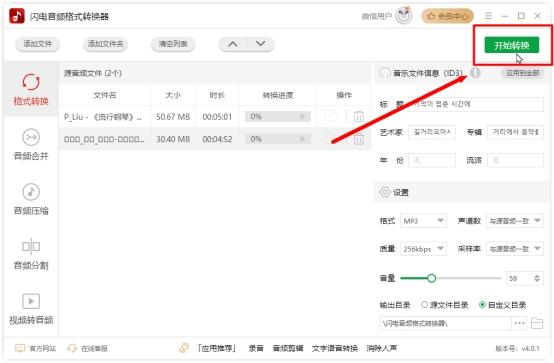Adjust the 音量 volume slider handle
This screenshot has width=554, height=363.
[x=431, y=278]
